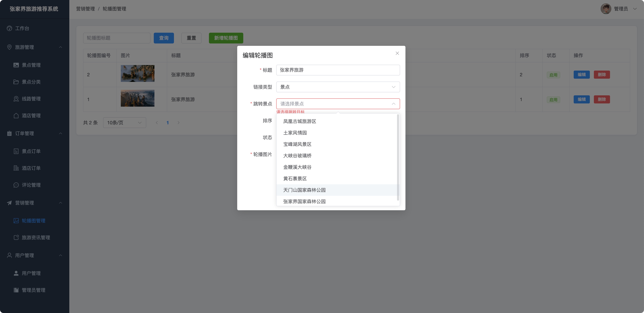This screenshot has width=644, height=313.
Task: Click the 轮播图管理 image icon
Action: (16, 221)
